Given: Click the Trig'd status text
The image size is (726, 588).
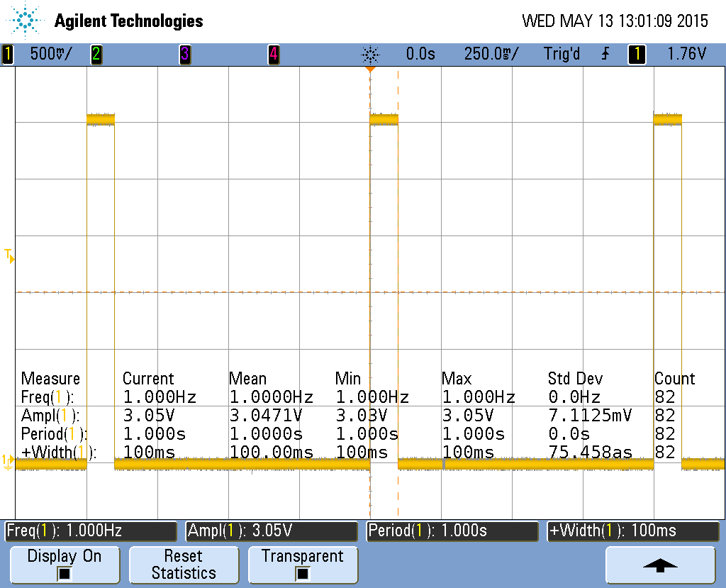Looking at the screenshot, I should pos(562,54).
